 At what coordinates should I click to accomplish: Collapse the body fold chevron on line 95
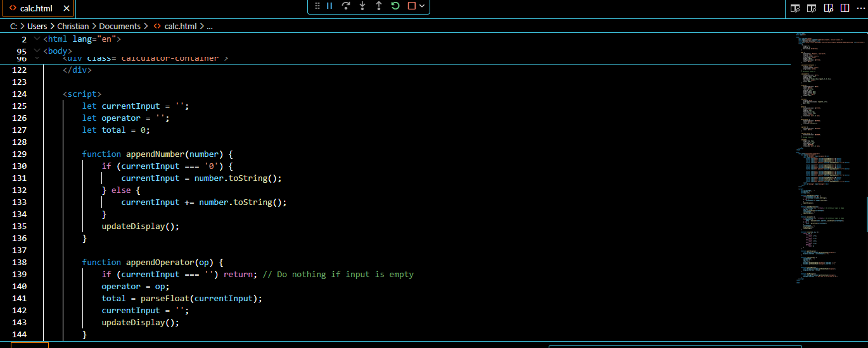[x=37, y=51]
